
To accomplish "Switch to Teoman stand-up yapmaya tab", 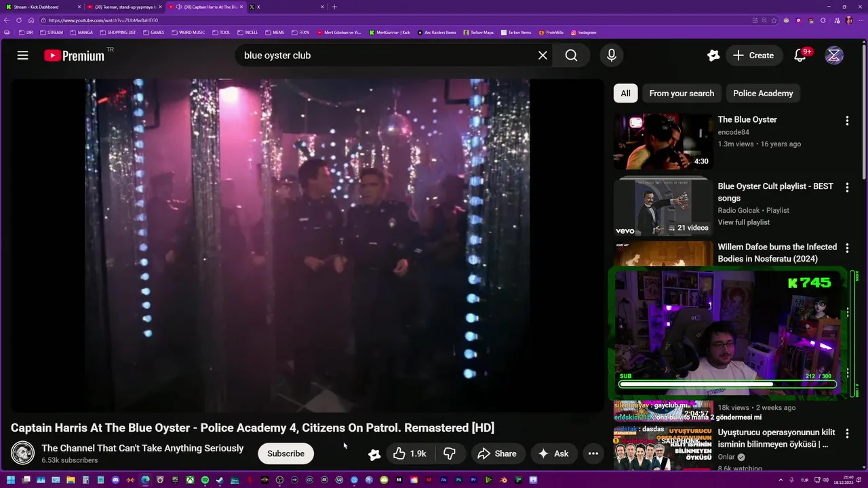I will 125,7.
